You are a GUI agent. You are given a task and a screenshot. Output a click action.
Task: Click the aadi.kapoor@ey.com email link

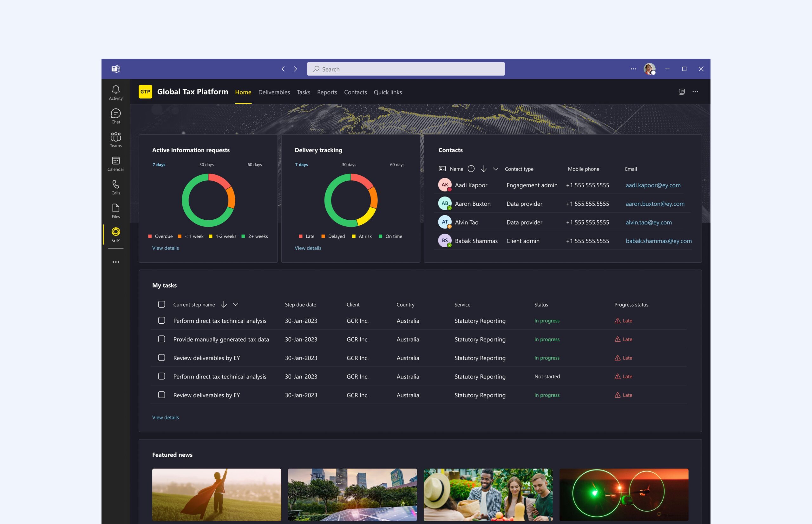653,185
